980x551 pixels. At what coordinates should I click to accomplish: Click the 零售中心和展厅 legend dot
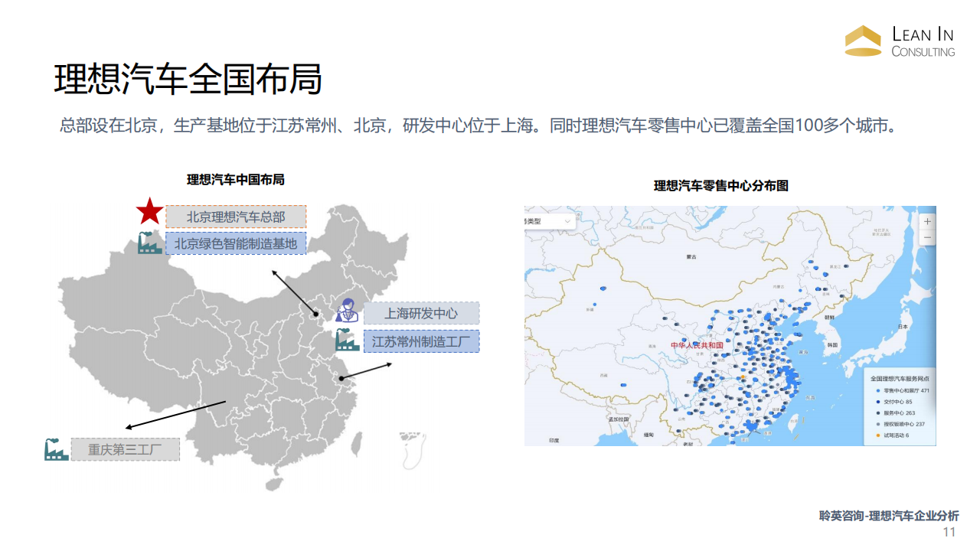tap(877, 391)
